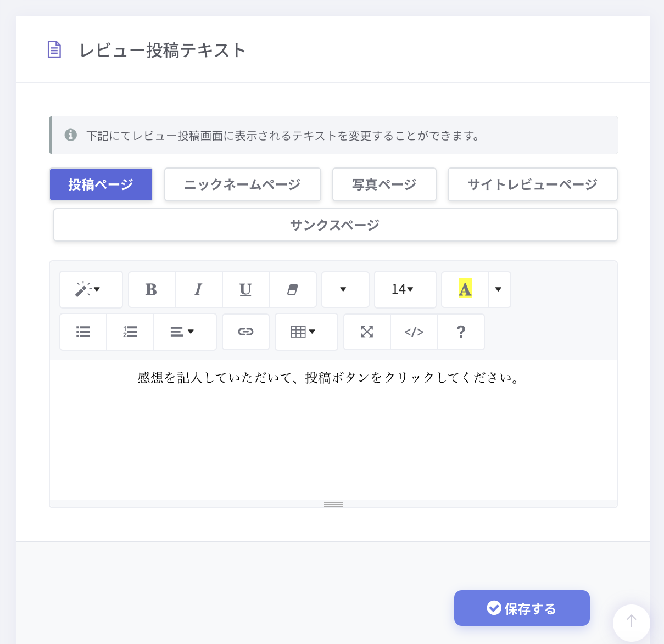Open the table insert dropdown
Viewport: 664px width, 644px height.
306,332
